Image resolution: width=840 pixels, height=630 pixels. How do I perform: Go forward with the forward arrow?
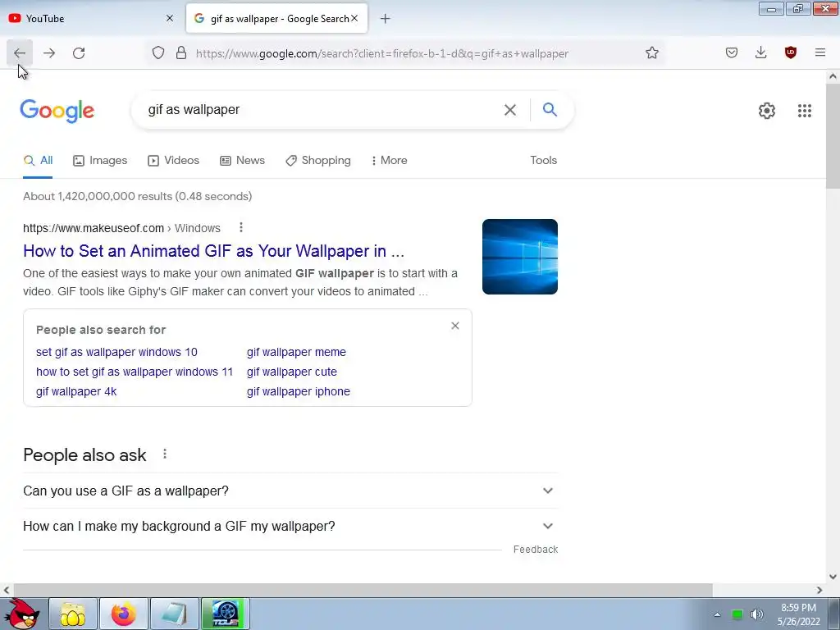49,53
